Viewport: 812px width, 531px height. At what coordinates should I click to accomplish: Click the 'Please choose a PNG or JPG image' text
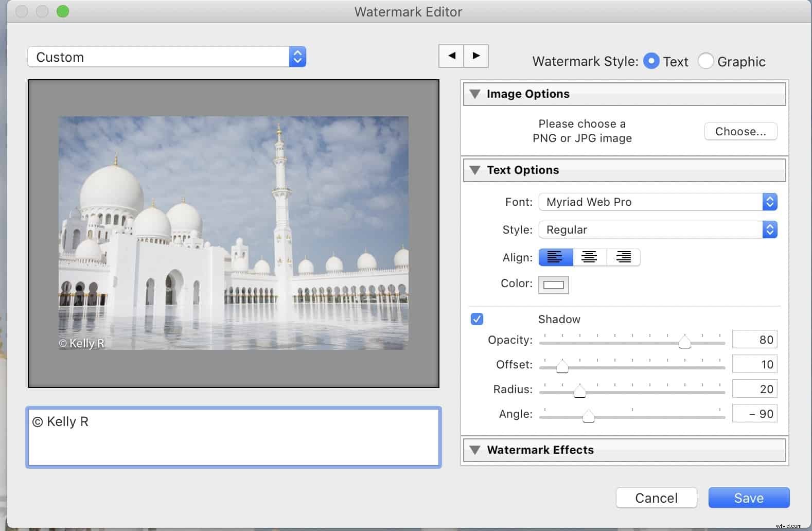[582, 131]
